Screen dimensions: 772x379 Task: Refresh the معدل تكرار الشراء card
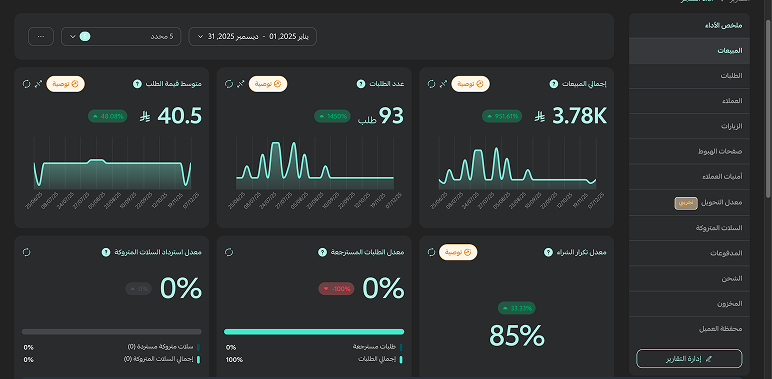[431, 253]
